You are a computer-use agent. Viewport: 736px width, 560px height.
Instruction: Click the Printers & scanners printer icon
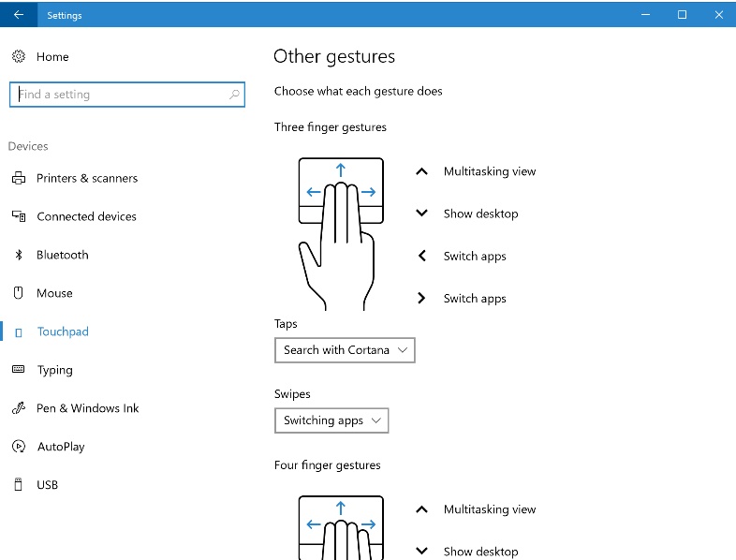[19, 178]
